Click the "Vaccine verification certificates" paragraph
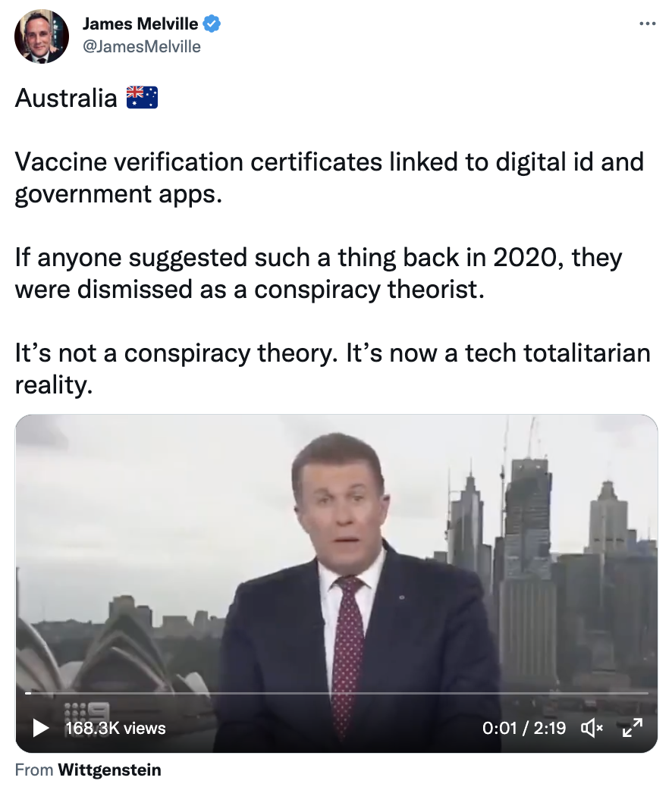This screenshot has width=672, height=787. point(329,177)
